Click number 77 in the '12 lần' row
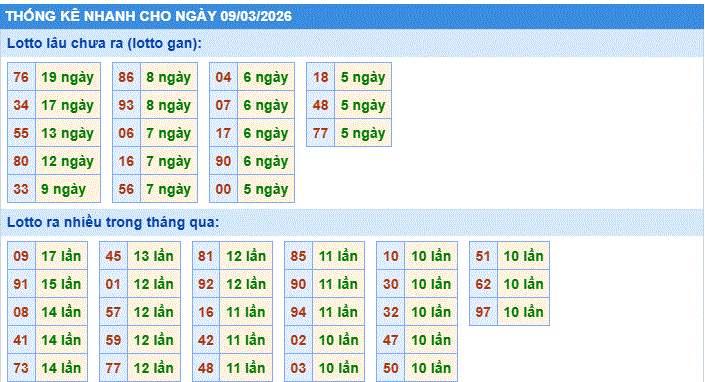 [x=113, y=368]
